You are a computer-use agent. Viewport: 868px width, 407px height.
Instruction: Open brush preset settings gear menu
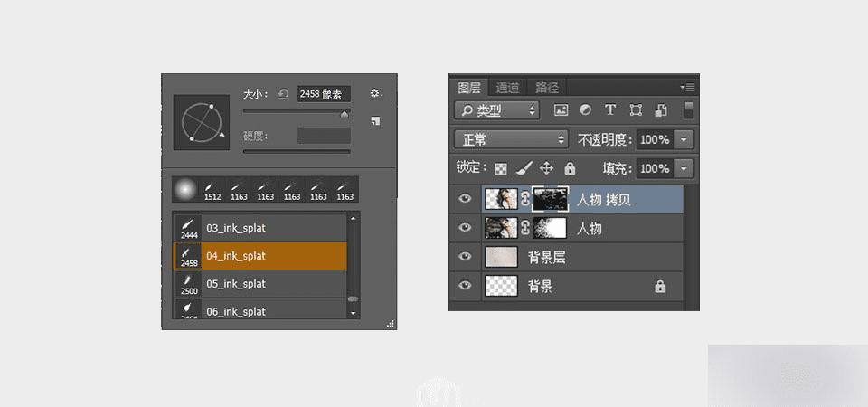(x=376, y=93)
